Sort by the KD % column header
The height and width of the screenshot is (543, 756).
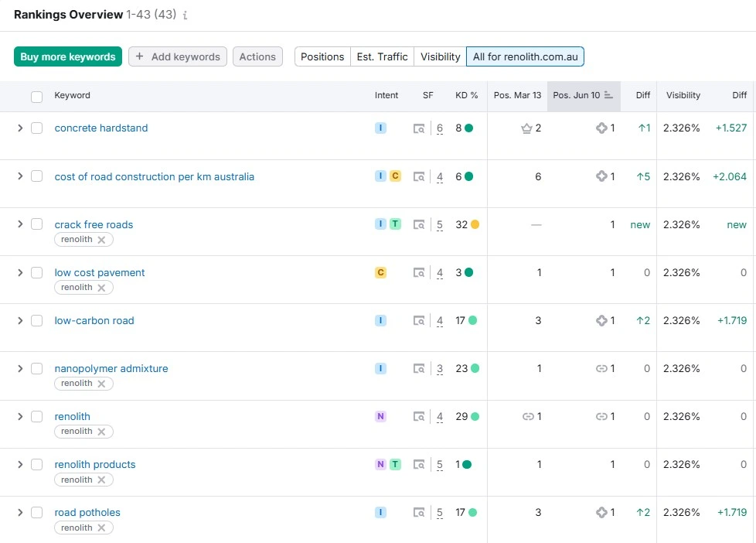[466, 95]
